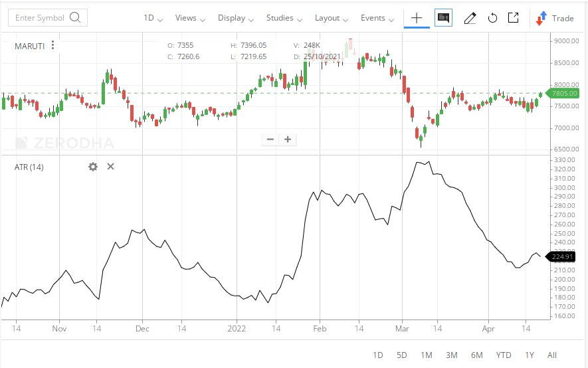Image resolution: width=588 pixels, height=368 pixels.
Task: Open the pencil drawing tools
Action: tap(470, 18)
